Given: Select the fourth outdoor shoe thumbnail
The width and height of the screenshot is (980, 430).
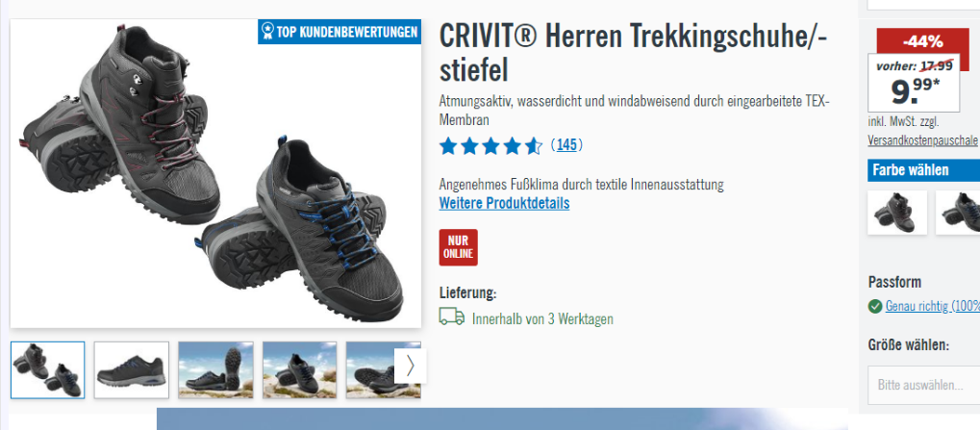Looking at the screenshot, I should click(299, 370).
